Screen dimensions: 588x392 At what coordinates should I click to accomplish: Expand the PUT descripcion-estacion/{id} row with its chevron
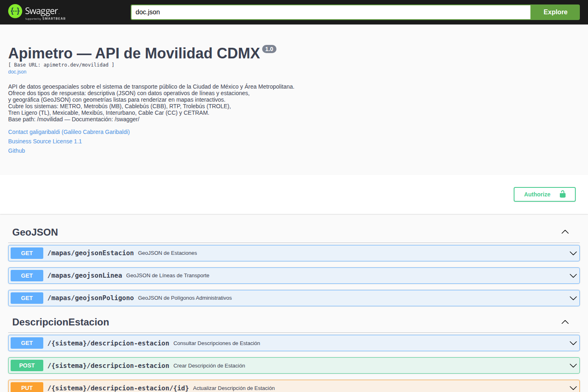coord(573,388)
